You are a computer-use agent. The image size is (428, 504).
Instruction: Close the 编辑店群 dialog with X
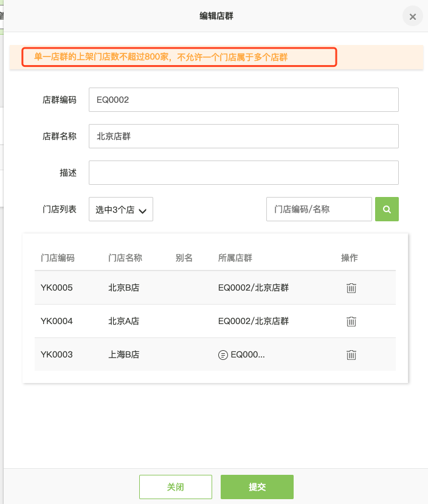413,16
